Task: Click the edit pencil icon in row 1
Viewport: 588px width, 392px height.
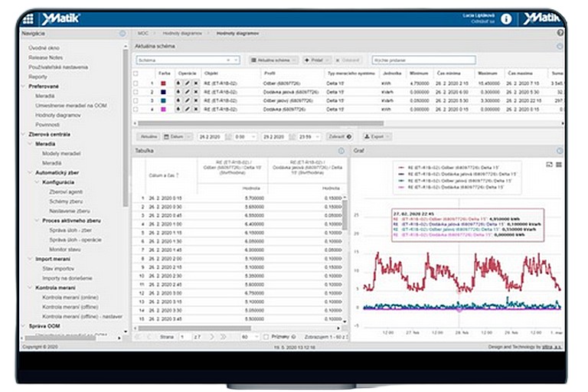Action: (186, 82)
